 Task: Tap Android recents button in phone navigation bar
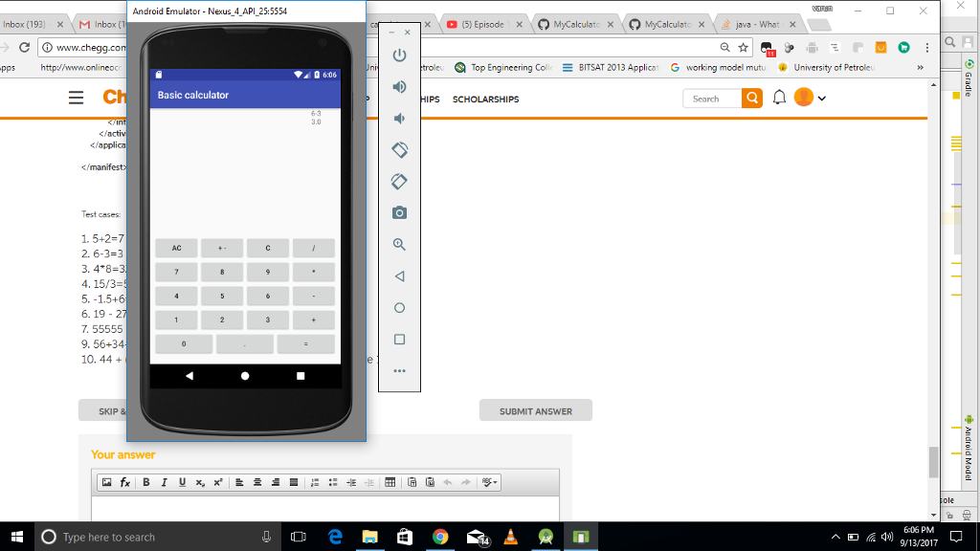[301, 375]
